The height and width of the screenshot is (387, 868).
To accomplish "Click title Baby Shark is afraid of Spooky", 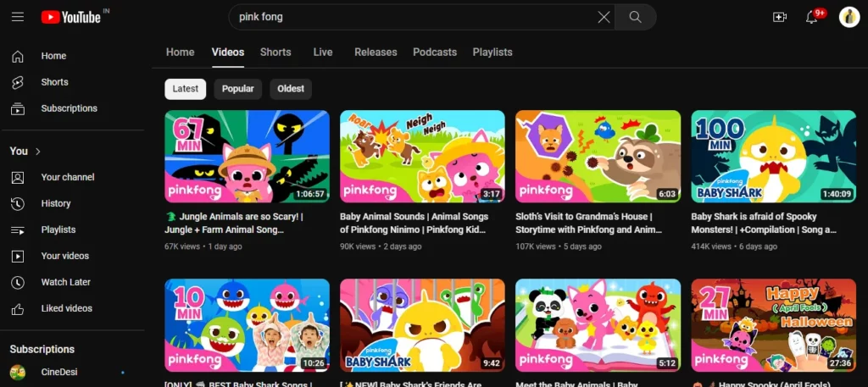I will coord(764,224).
